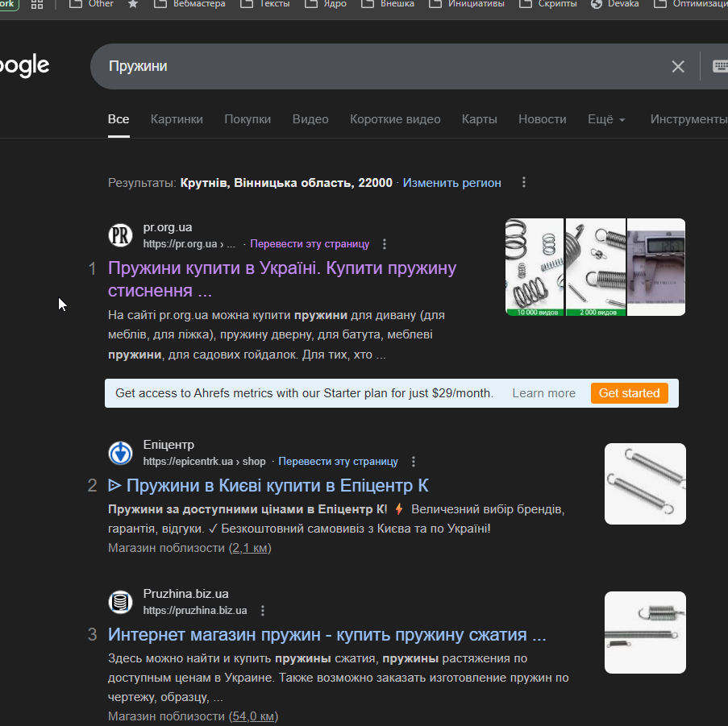The width and height of the screenshot is (728, 726).
Task: Click Learn more in Ahrefs banner
Action: click(543, 393)
